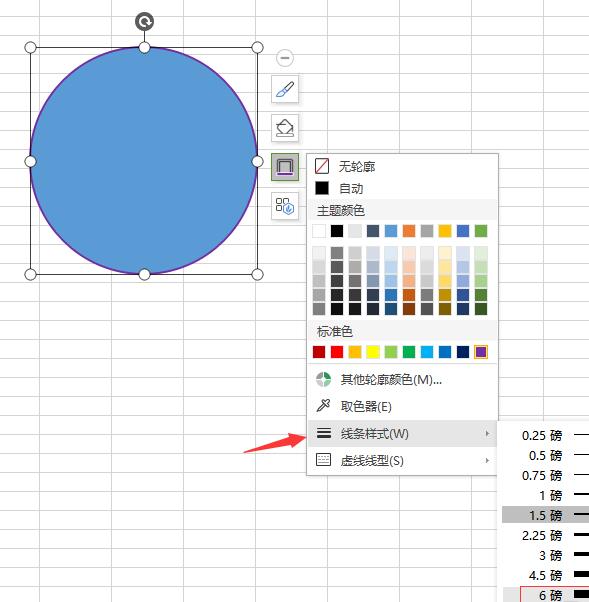Open 其他轮廓颜色(M) more outline colors dialog
589x602 pixels.
click(402, 380)
